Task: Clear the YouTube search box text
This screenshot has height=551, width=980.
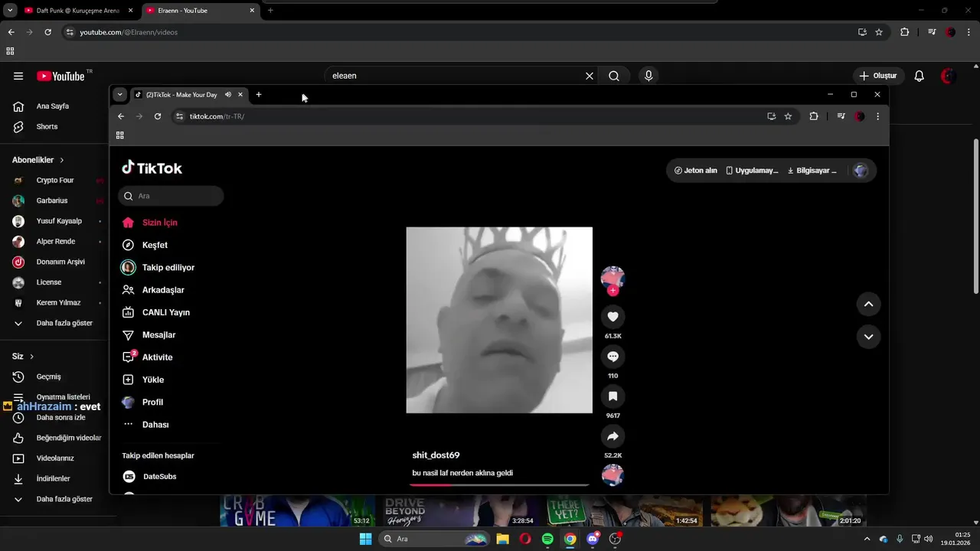Action: coord(590,76)
